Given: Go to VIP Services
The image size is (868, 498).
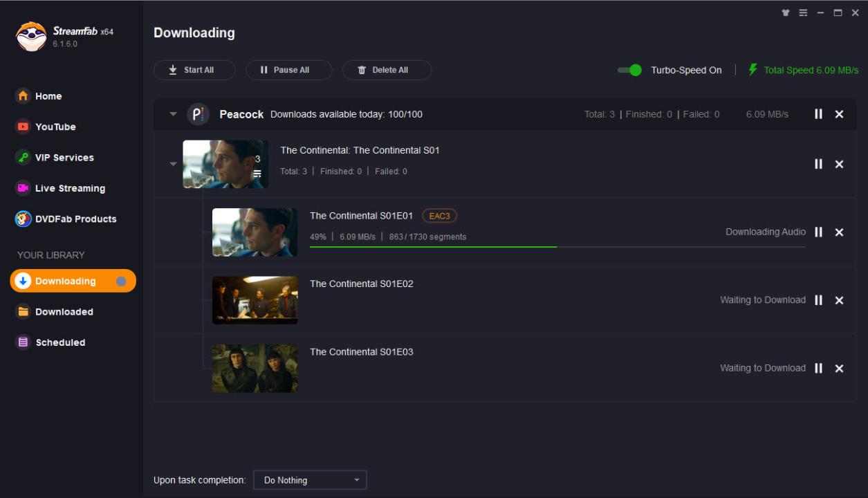Looking at the screenshot, I should 55,158.
